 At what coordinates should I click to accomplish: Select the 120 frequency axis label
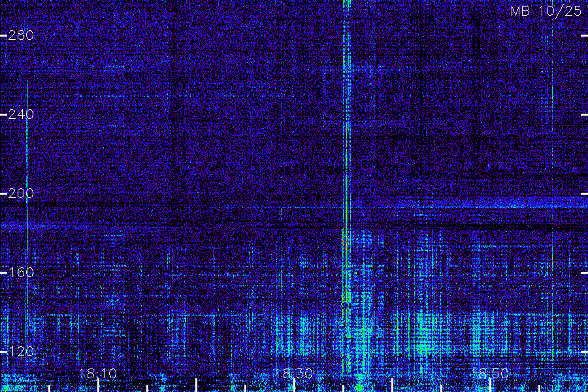click(21, 351)
